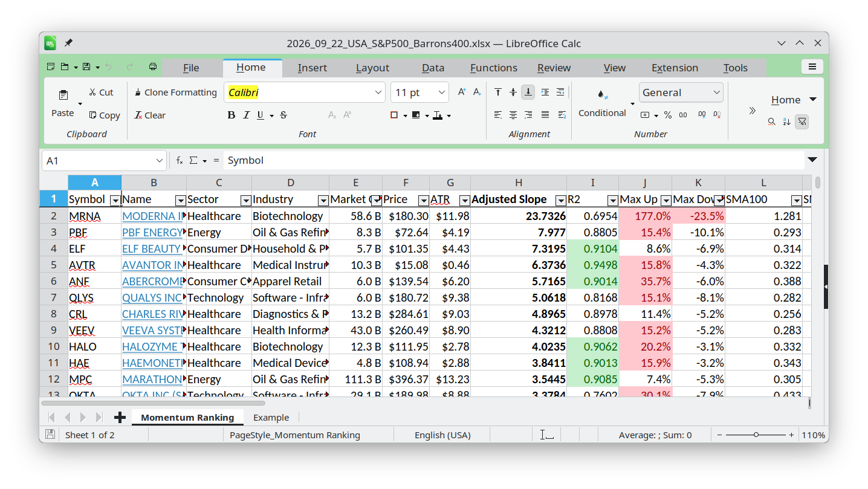Click the Add Decimal Place icon
This screenshot has height=489, width=868.
click(701, 115)
